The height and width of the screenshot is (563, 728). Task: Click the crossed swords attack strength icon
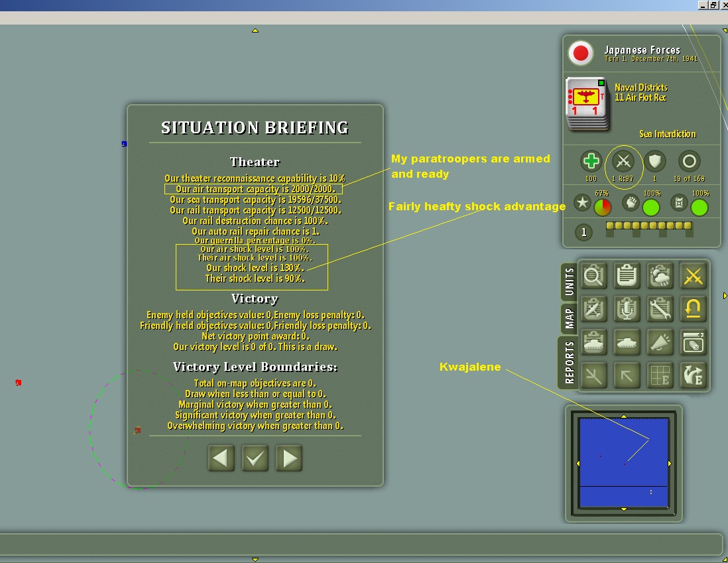tap(623, 162)
